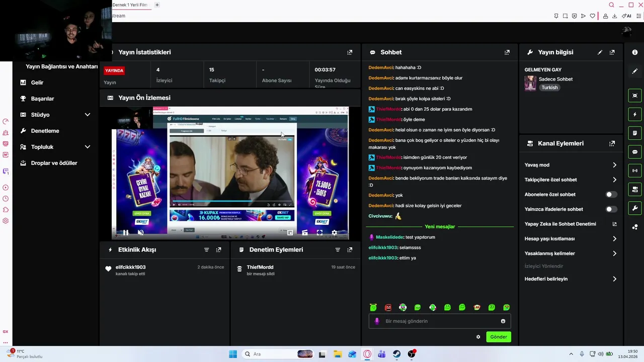This screenshot has width=644, height=362.
Task: Send the chat message with Gönder
Action: click(499, 337)
